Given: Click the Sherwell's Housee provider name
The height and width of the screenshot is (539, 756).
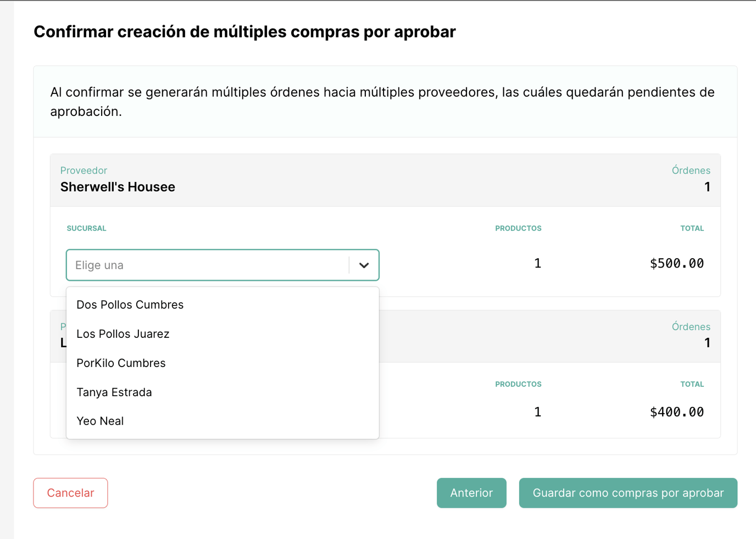Looking at the screenshot, I should coord(118,187).
